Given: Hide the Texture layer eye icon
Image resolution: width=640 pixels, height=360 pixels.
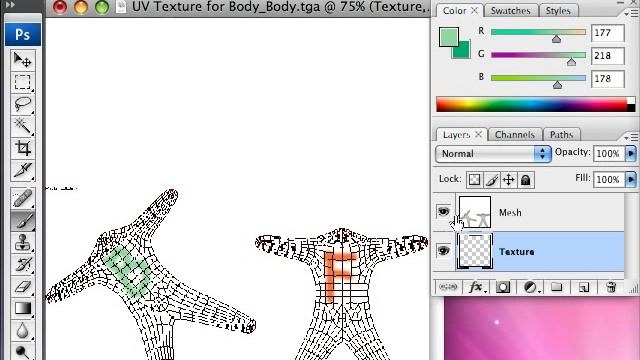Looking at the screenshot, I should point(444,251).
